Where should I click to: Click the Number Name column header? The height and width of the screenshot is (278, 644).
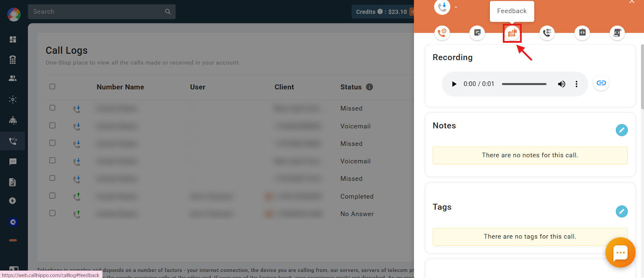click(120, 87)
